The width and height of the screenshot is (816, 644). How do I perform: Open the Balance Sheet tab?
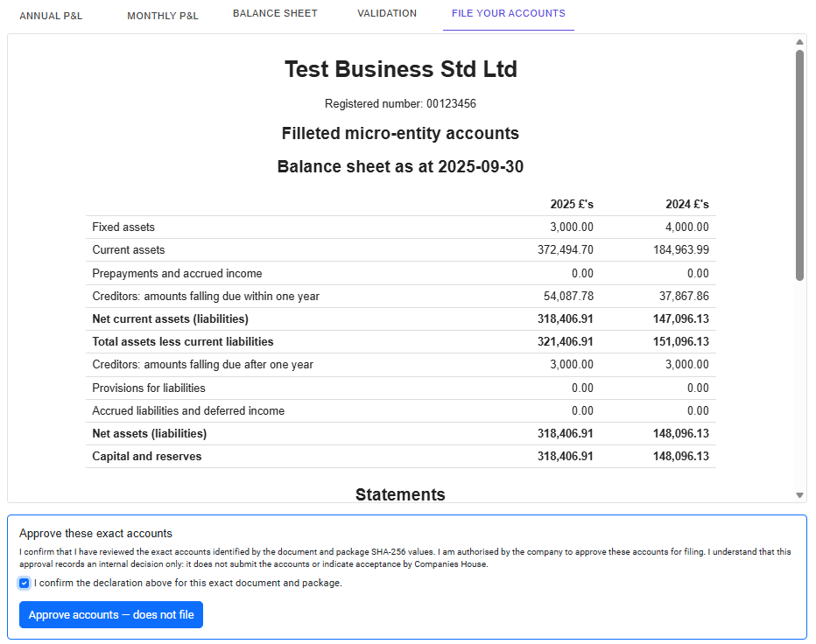[275, 13]
